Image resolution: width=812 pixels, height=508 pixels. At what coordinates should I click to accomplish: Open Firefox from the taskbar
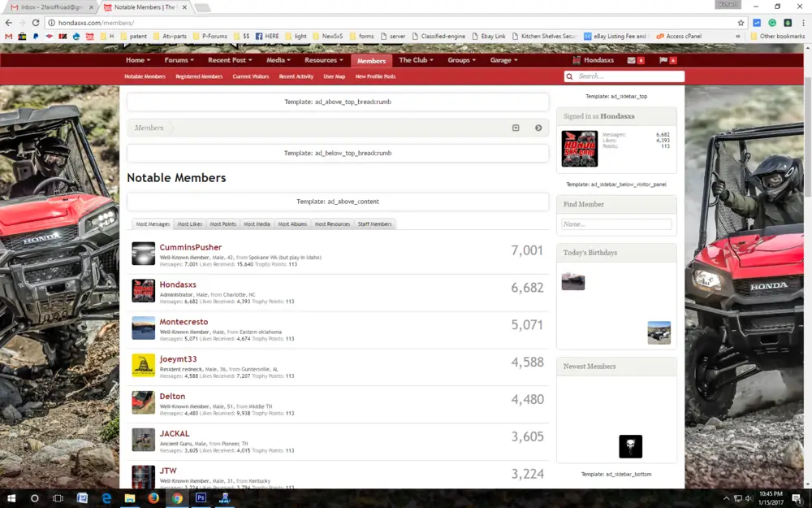153,498
